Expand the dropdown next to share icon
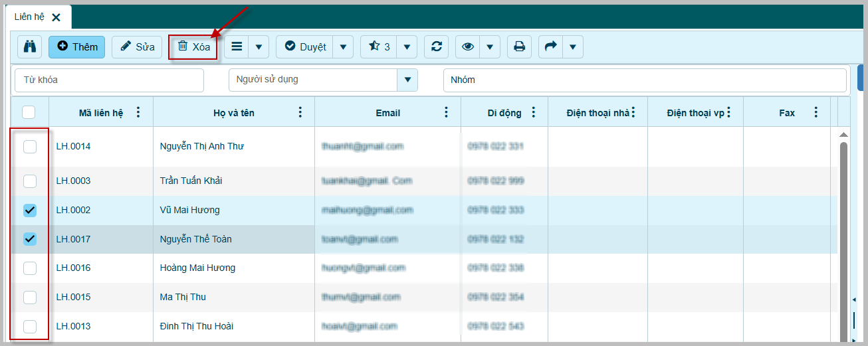 pyautogui.click(x=573, y=47)
